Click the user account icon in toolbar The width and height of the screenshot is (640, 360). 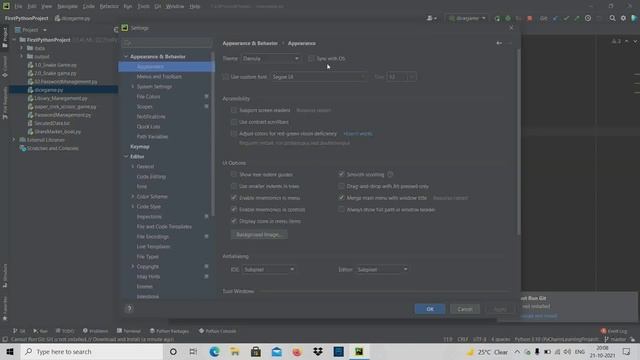pos(431,18)
